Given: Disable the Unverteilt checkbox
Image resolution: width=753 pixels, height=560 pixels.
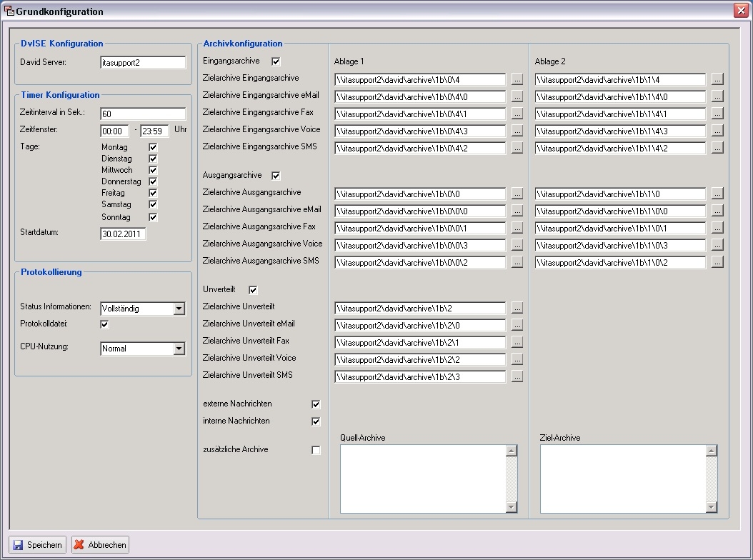Looking at the screenshot, I should tap(253, 290).
